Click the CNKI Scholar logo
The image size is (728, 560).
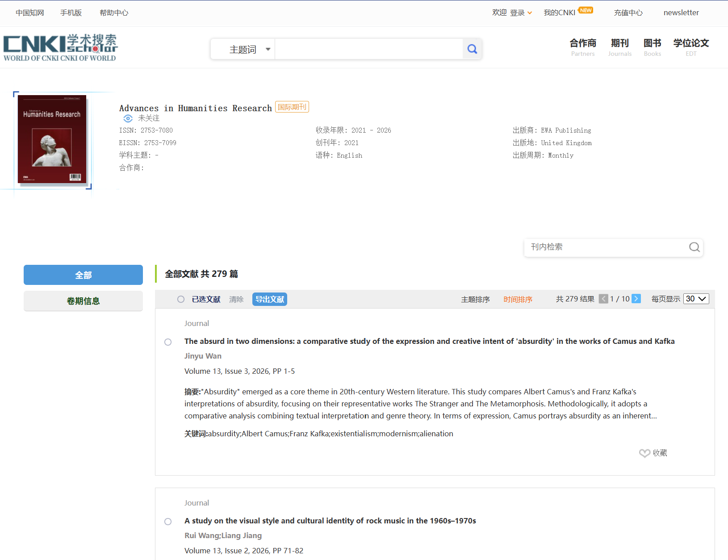(x=60, y=47)
